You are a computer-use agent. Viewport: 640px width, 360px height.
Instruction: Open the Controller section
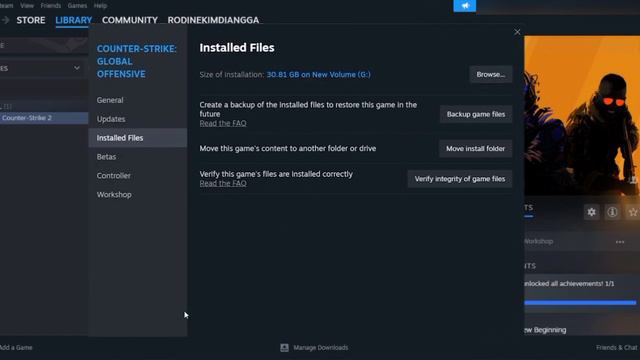point(138,176)
